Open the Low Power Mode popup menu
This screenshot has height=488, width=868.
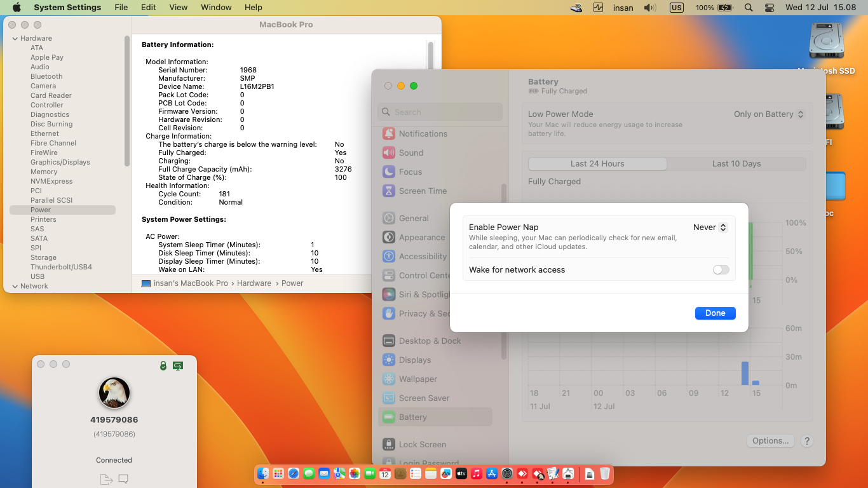pyautogui.click(x=769, y=114)
